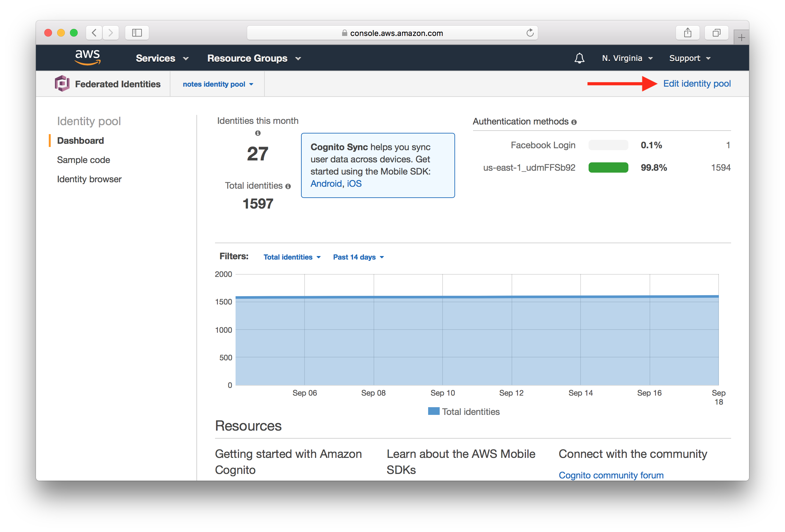The image size is (785, 532).
Task: Toggle the Safari sidebar button
Action: pos(137,33)
